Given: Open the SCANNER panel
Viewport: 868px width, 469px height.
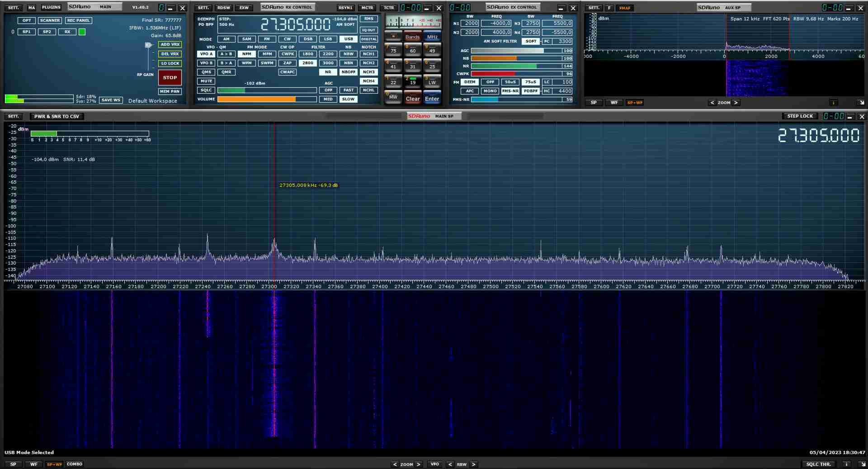Looking at the screenshot, I should (x=50, y=20).
